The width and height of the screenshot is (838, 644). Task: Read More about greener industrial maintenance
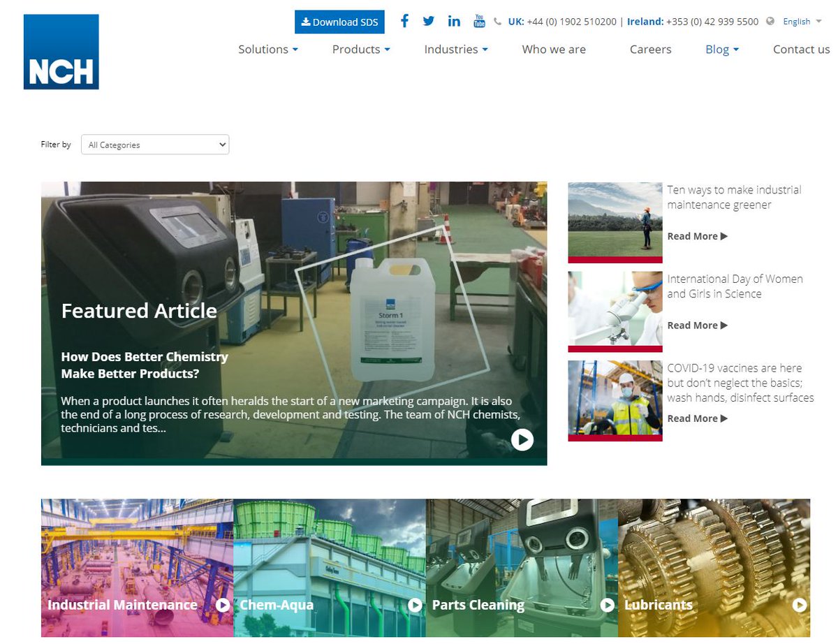click(x=697, y=236)
